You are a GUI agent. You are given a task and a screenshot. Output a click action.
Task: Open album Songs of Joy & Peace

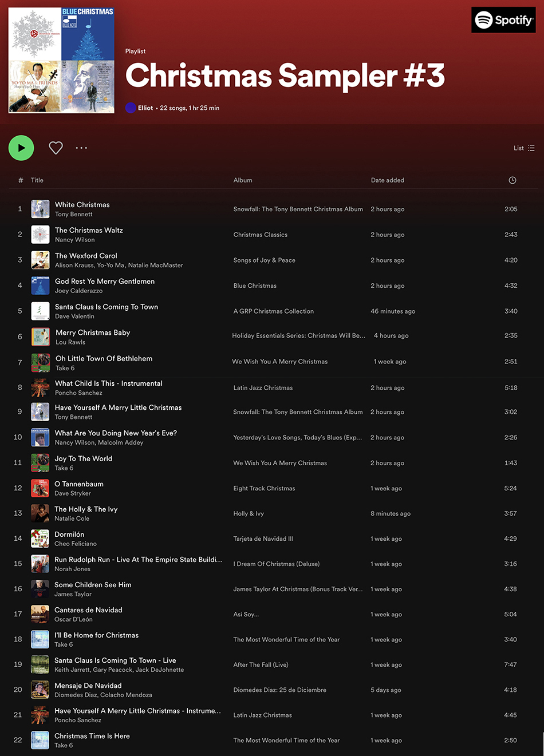click(265, 260)
